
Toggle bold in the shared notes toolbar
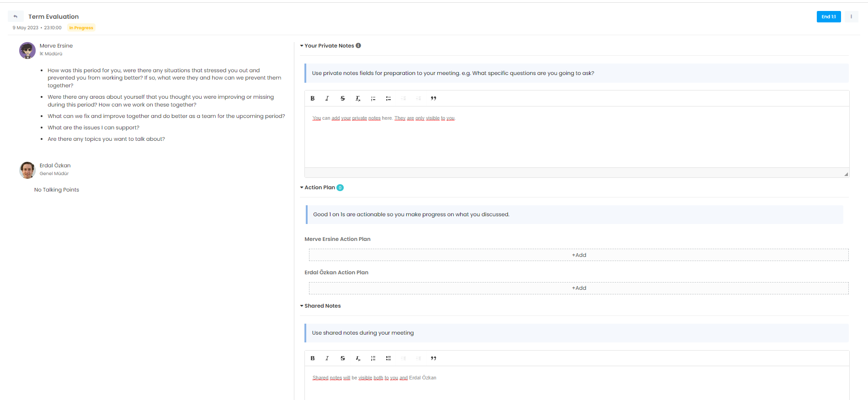(313, 358)
